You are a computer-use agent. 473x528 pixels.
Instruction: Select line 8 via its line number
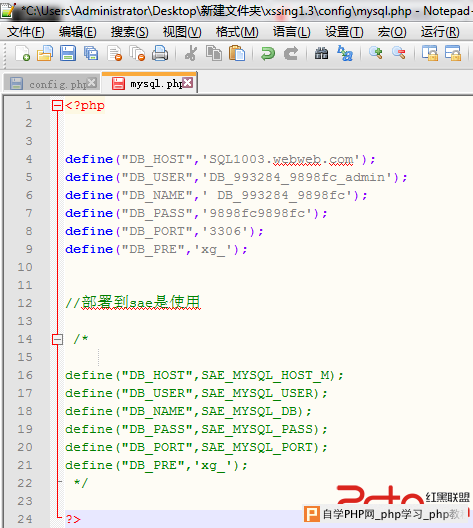click(29, 231)
